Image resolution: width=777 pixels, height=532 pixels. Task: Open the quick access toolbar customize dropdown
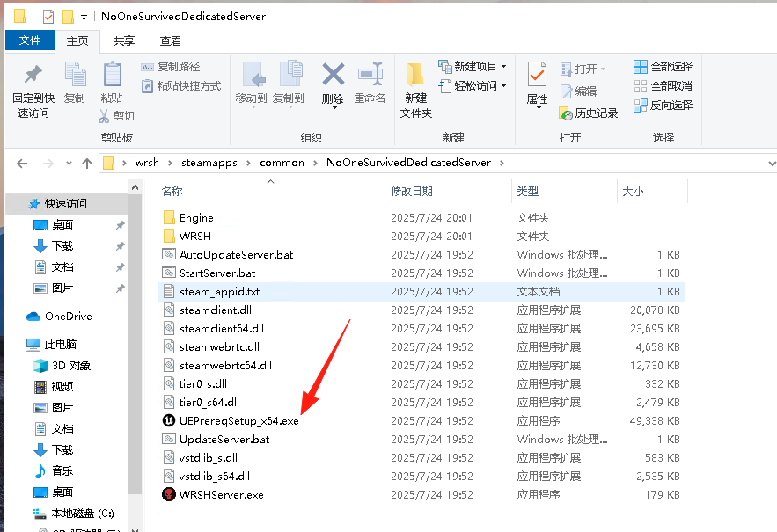(x=84, y=18)
